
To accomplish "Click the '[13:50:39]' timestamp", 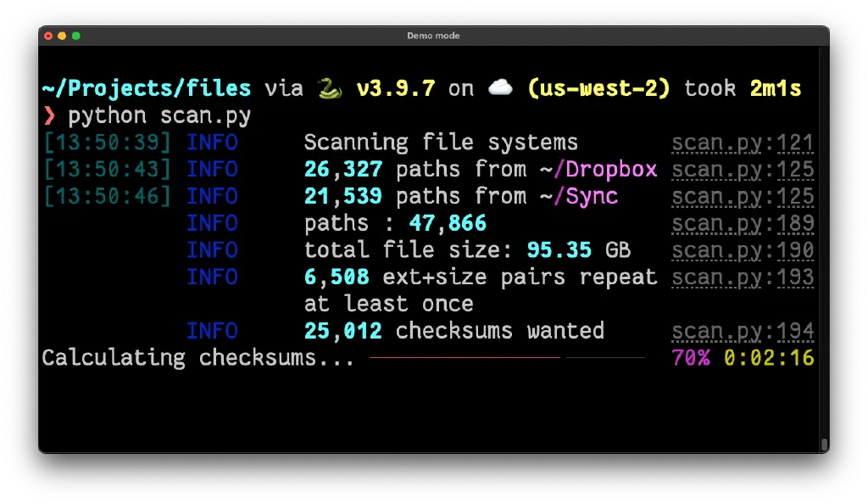I will tap(108, 143).
